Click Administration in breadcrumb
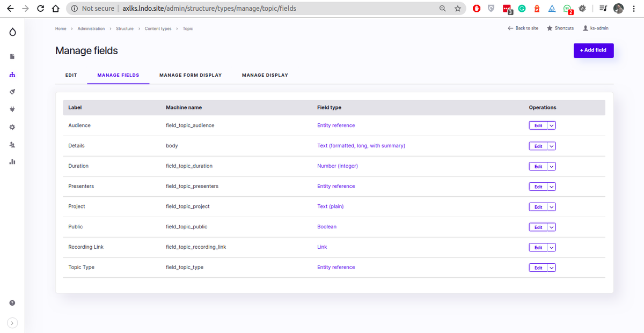Screen dimensions: 644x333 click(x=91, y=28)
